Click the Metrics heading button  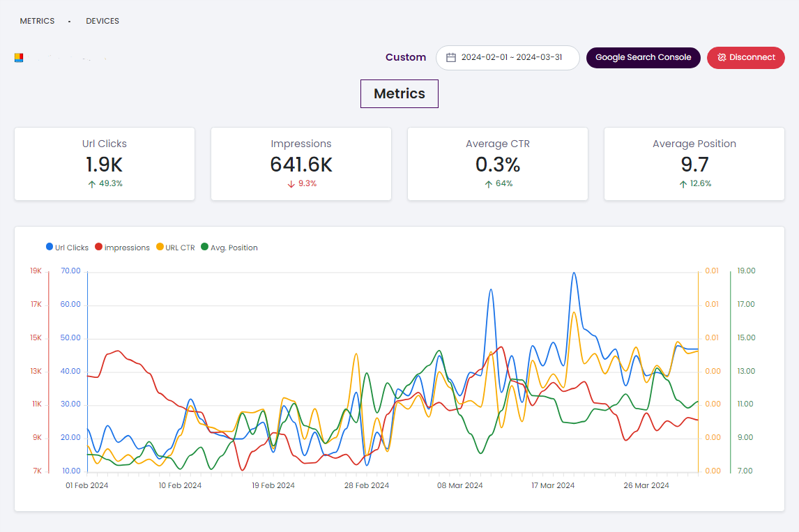pyautogui.click(x=399, y=93)
